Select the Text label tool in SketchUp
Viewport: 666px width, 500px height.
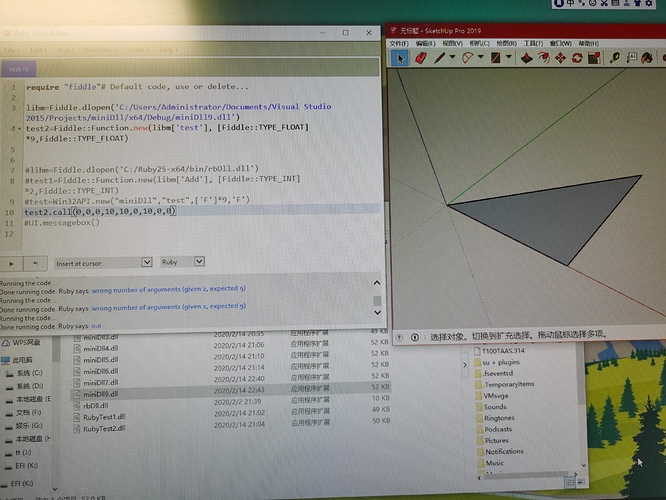point(631,58)
